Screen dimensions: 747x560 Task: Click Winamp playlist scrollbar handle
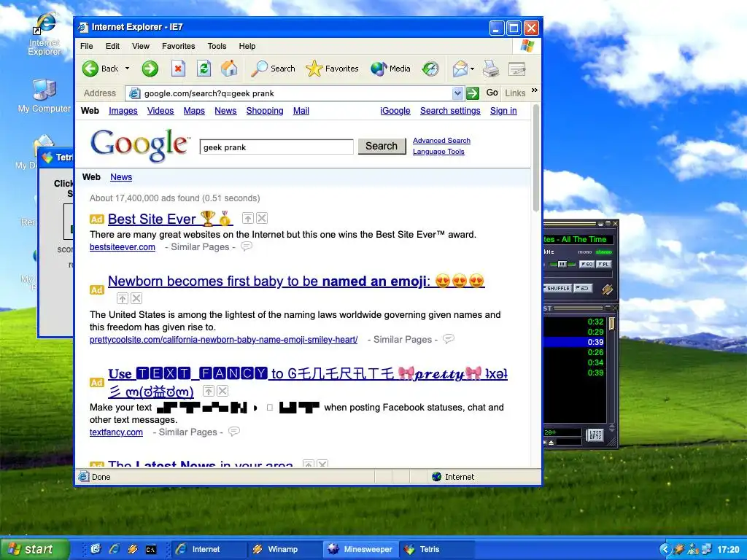pyautogui.click(x=612, y=323)
